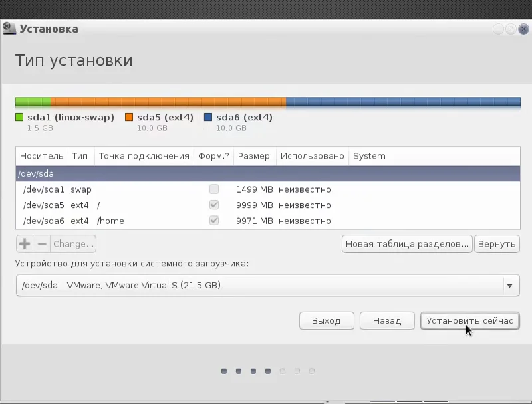This screenshot has height=404, width=532.
Task: Click the sda5 (ext4) legend label
Action: click(x=165, y=117)
